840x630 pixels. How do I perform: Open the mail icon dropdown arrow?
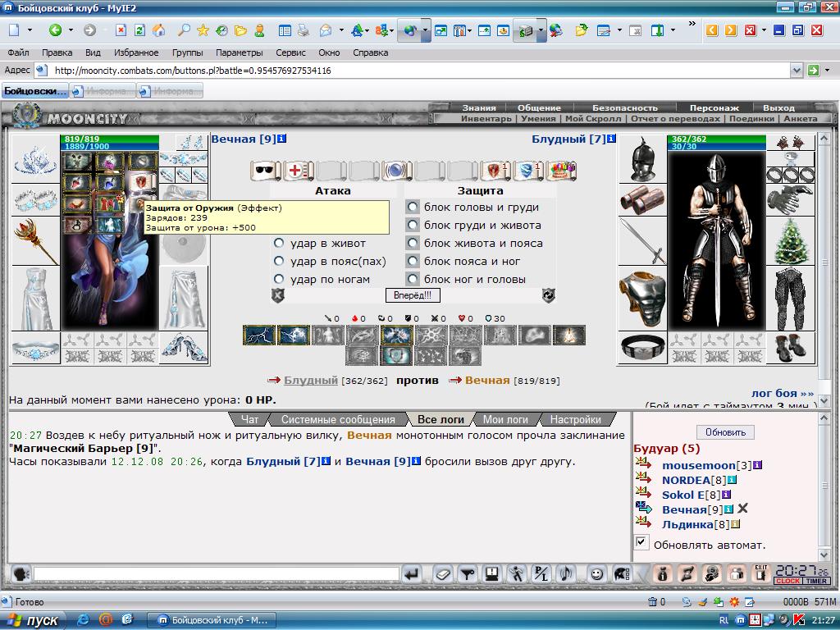click(341, 30)
